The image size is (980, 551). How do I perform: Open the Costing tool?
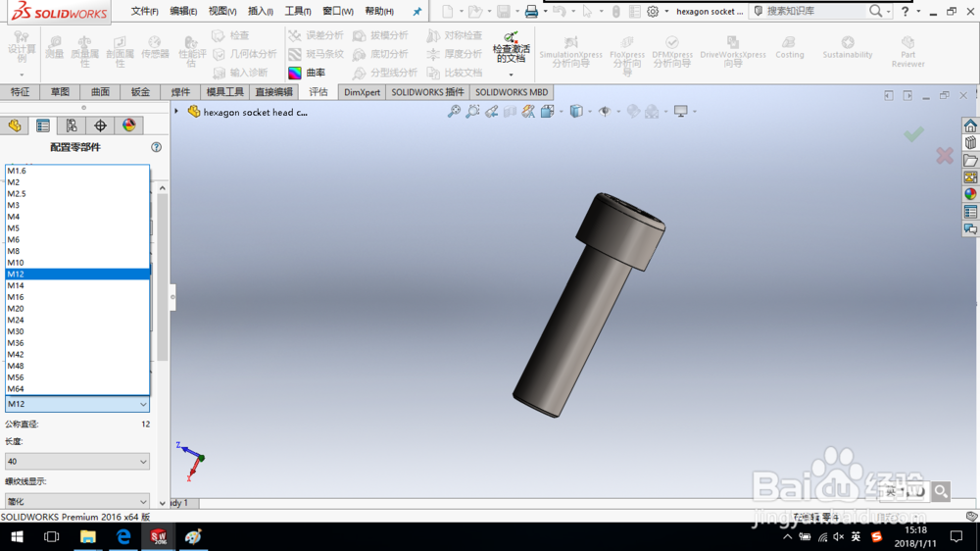pos(789,47)
